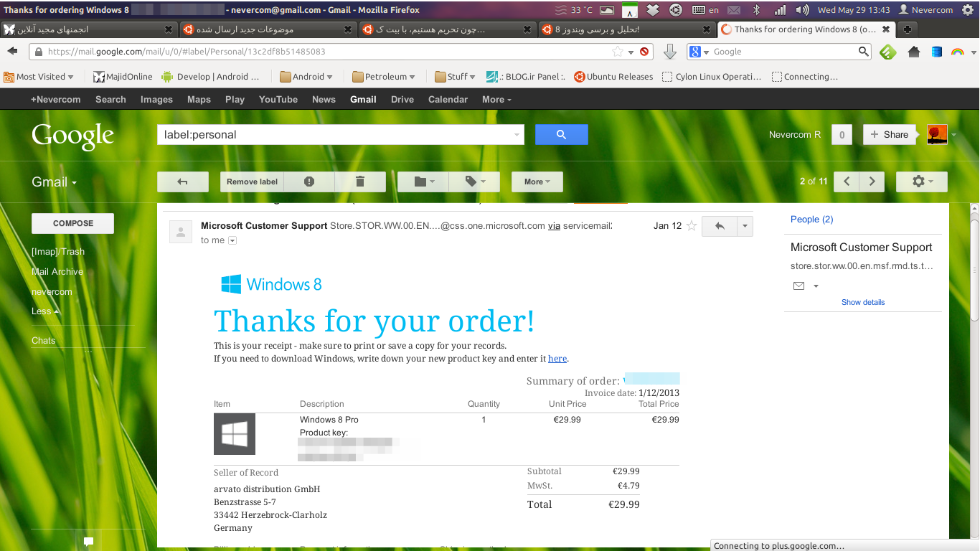Open the Gmail product switcher dropdown

[54, 182]
